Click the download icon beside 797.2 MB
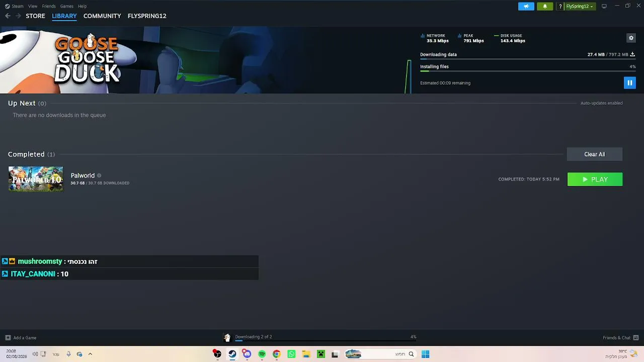 point(632,54)
